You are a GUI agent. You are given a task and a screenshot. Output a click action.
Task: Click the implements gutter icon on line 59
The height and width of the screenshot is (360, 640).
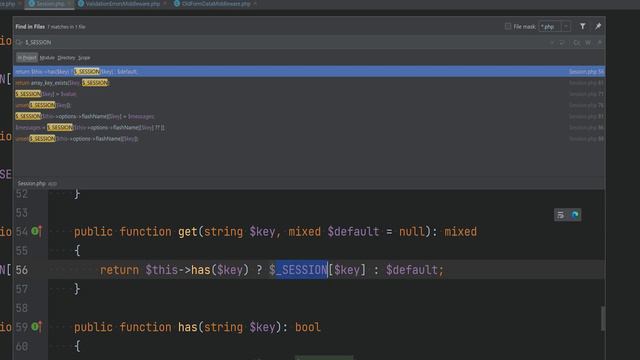36,327
